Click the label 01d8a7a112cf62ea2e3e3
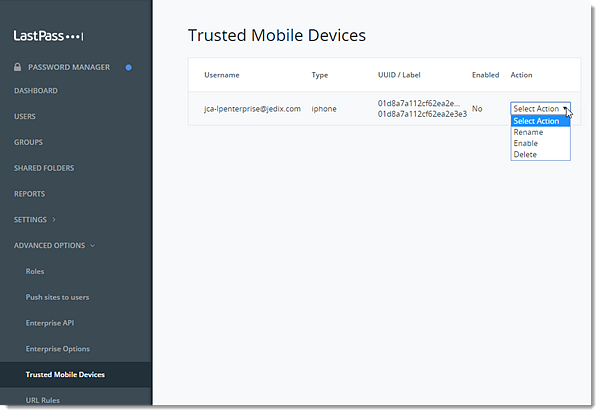Screen dimensions: 600x414 click(x=422, y=114)
